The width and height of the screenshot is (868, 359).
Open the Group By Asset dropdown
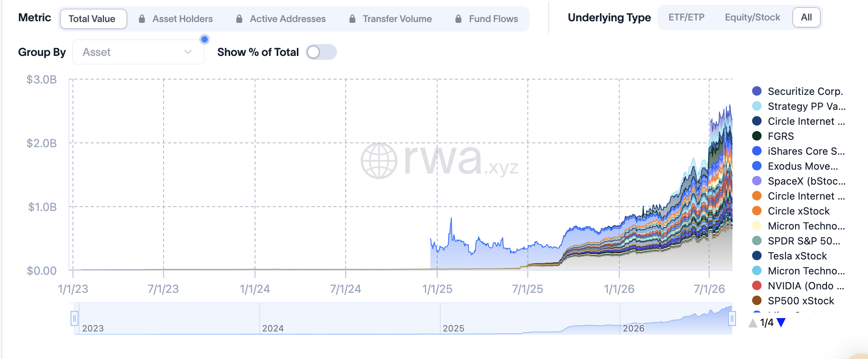point(138,52)
